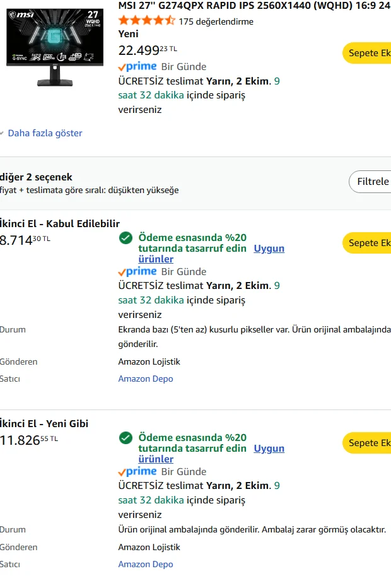This screenshot has width=391, height=588.
Task: Click the Prime logo in the Kabul Edilebilir offer
Action: [137, 271]
